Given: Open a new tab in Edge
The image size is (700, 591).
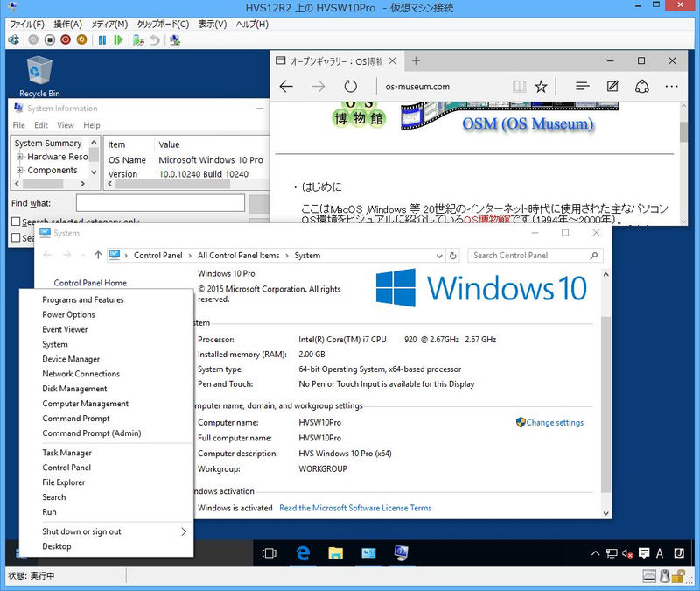Looking at the screenshot, I should (x=416, y=60).
